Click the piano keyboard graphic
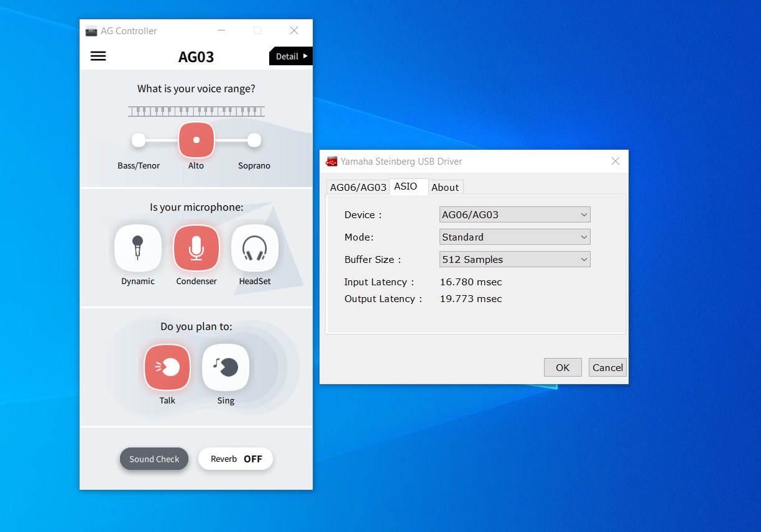The image size is (761, 532). 196,111
